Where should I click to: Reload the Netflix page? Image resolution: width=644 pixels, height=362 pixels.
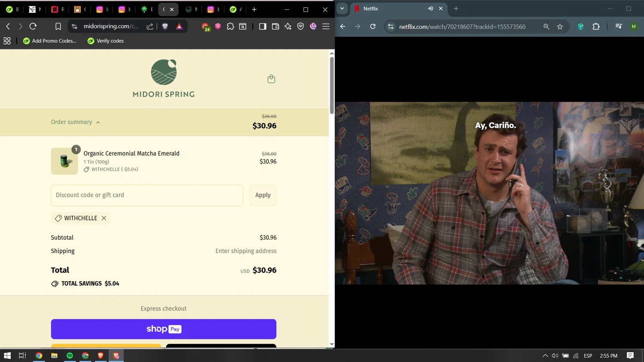(373, 27)
